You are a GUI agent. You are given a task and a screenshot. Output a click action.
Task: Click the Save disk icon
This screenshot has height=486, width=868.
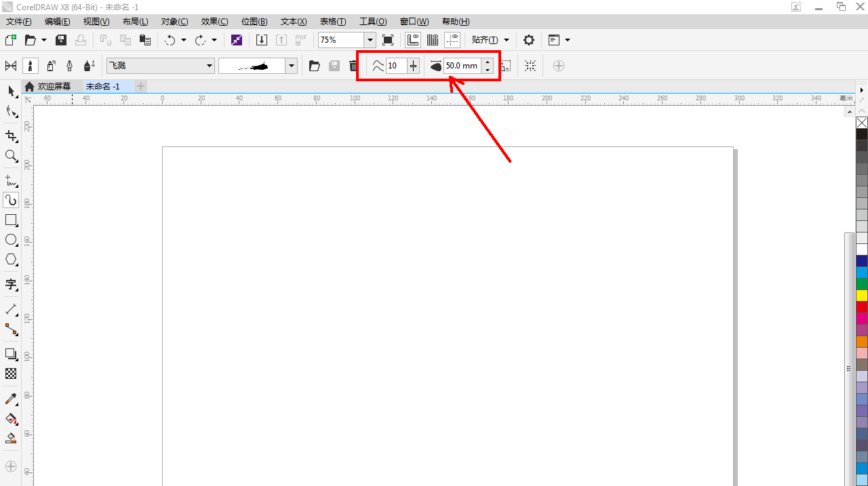61,40
